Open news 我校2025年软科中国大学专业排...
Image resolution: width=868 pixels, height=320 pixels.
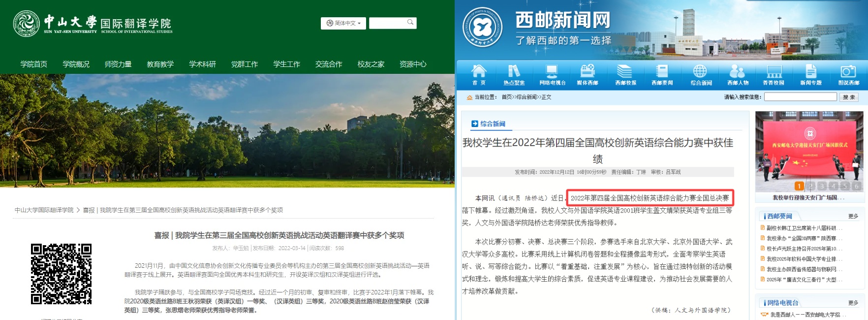(x=805, y=259)
